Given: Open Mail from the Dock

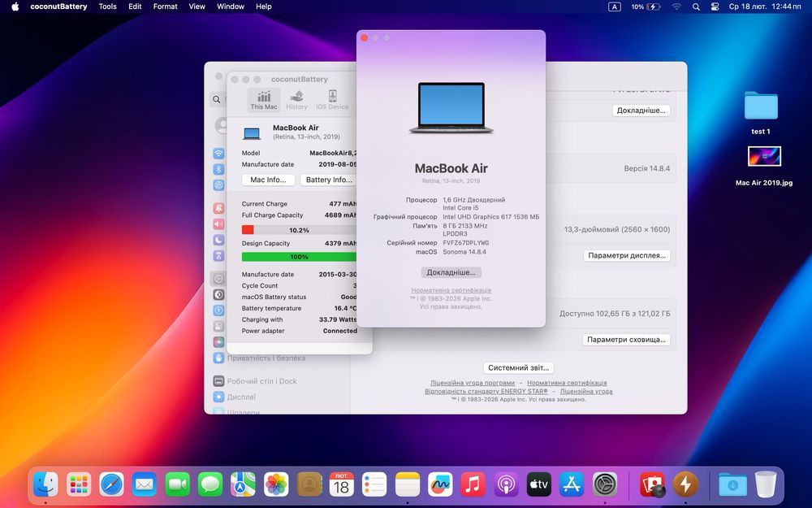Looking at the screenshot, I should 145,484.
